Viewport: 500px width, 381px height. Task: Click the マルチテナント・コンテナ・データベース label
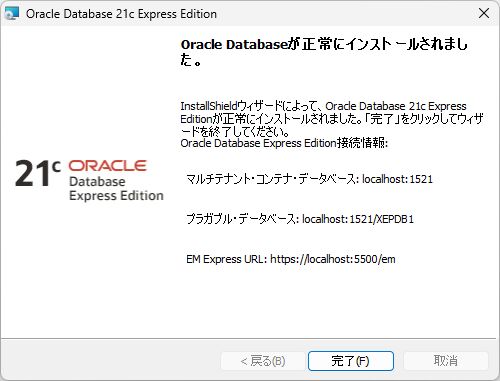coord(273,179)
